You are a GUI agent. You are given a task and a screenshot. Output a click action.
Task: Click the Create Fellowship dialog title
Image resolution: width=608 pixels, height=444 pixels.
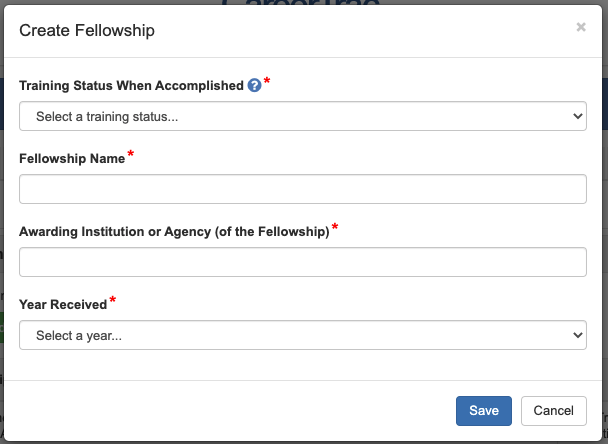click(x=87, y=31)
